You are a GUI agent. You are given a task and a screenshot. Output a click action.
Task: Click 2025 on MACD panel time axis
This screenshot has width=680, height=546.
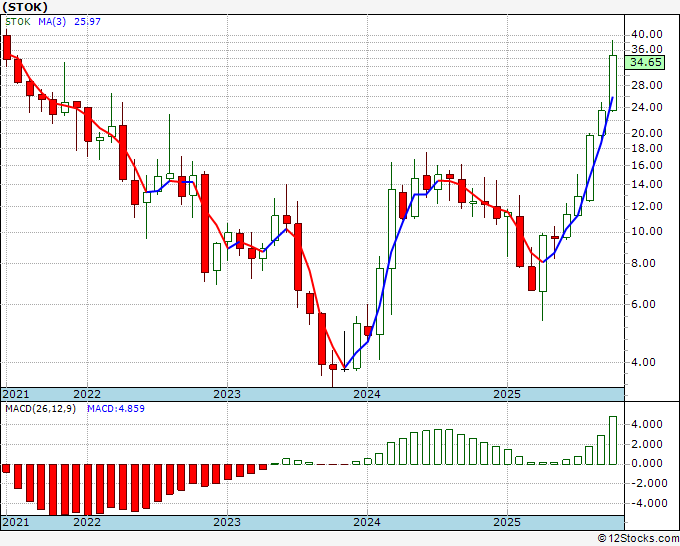(507, 522)
